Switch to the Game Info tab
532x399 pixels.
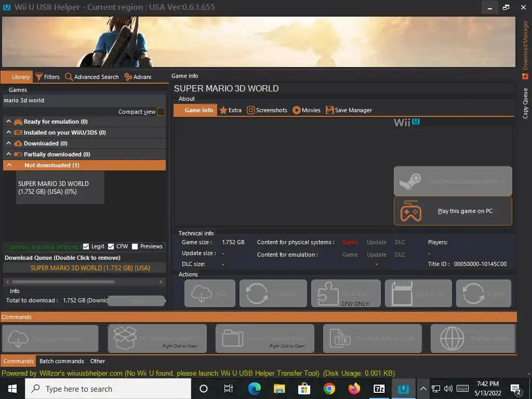pyautogui.click(x=195, y=110)
